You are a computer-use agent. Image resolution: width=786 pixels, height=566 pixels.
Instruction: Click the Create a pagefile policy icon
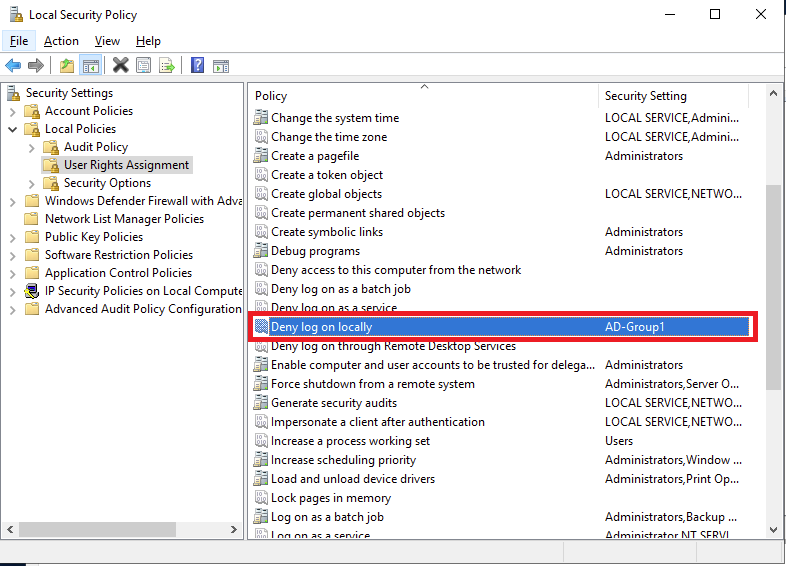pos(261,156)
